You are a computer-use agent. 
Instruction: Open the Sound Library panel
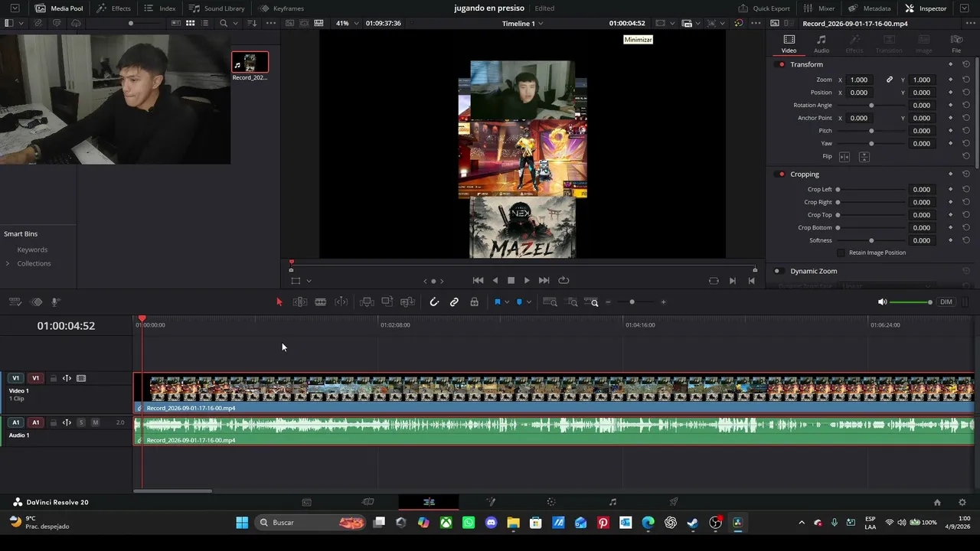(217, 8)
